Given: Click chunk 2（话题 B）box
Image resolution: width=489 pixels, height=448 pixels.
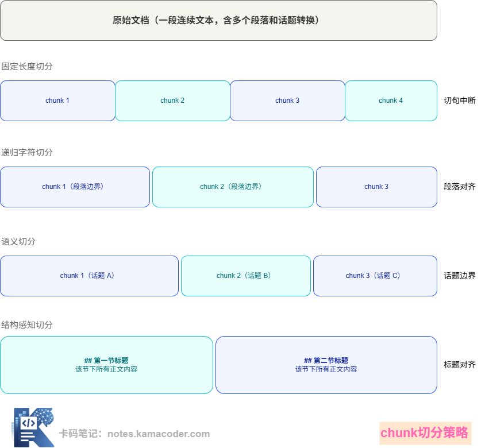Looking at the screenshot, I should pos(246,276).
